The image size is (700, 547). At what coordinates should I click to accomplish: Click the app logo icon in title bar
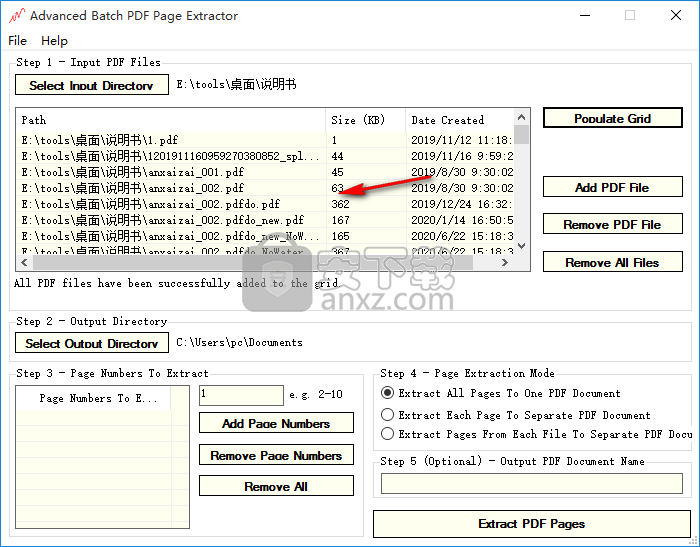pos(17,16)
